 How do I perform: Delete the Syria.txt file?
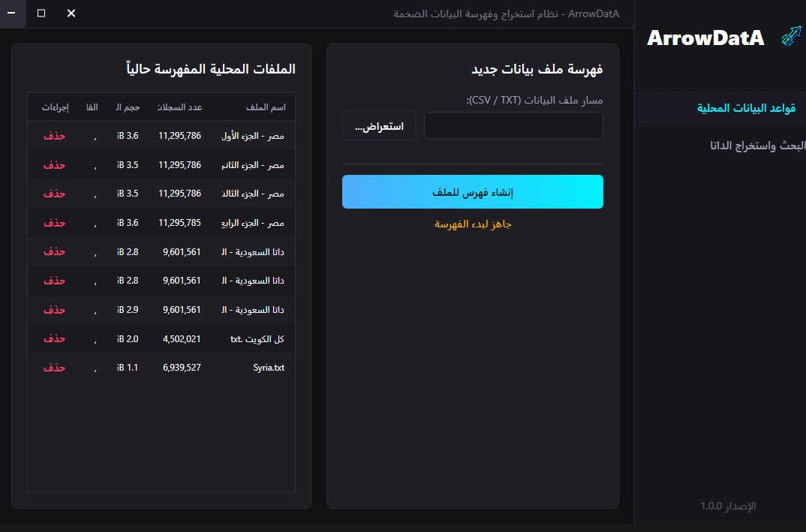55,368
